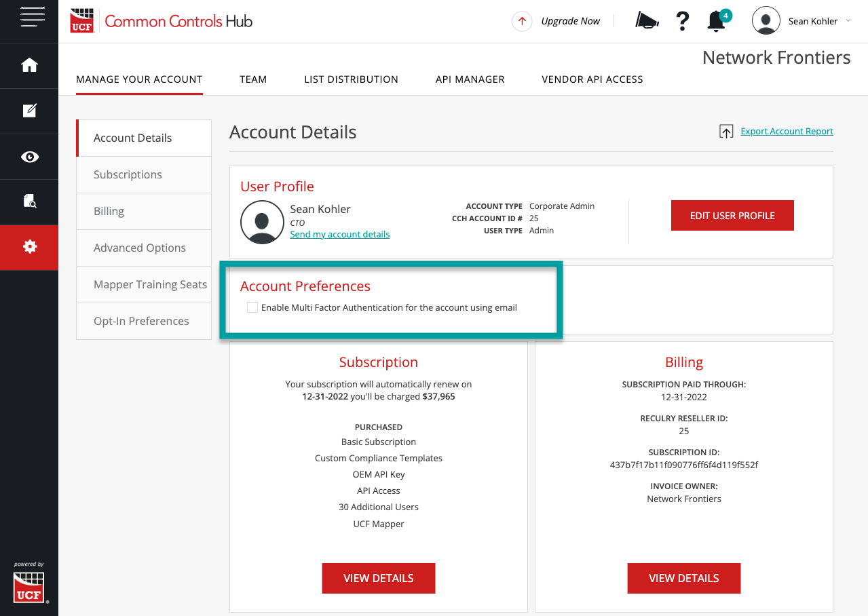Click the red settings gear sidebar icon

point(29,247)
